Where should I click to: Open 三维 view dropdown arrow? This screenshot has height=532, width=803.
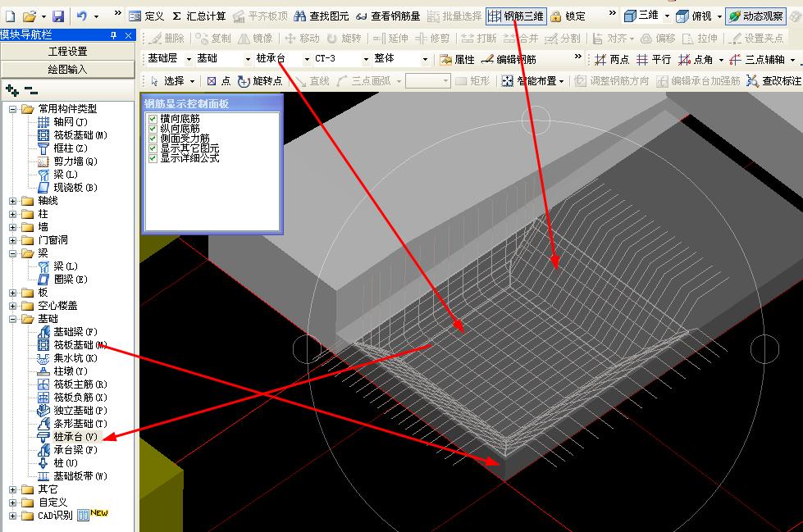point(667,16)
